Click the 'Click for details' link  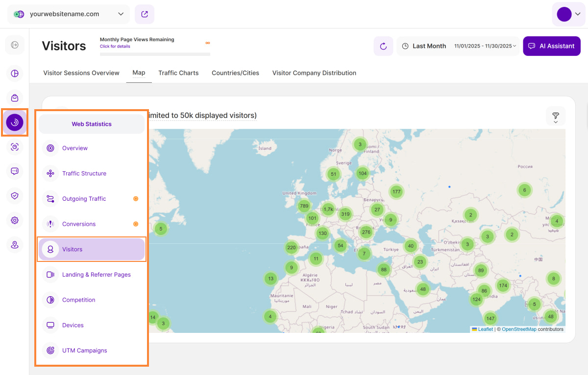click(x=115, y=47)
